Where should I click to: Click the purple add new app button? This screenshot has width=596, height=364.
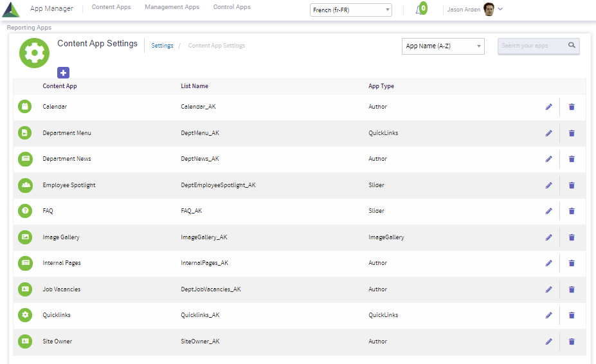coord(63,73)
